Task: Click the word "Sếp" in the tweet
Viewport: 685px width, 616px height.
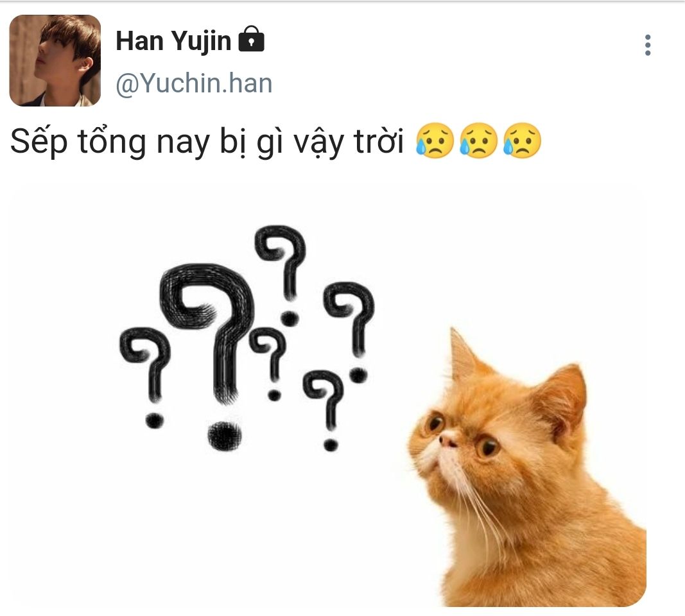Action: [39, 142]
